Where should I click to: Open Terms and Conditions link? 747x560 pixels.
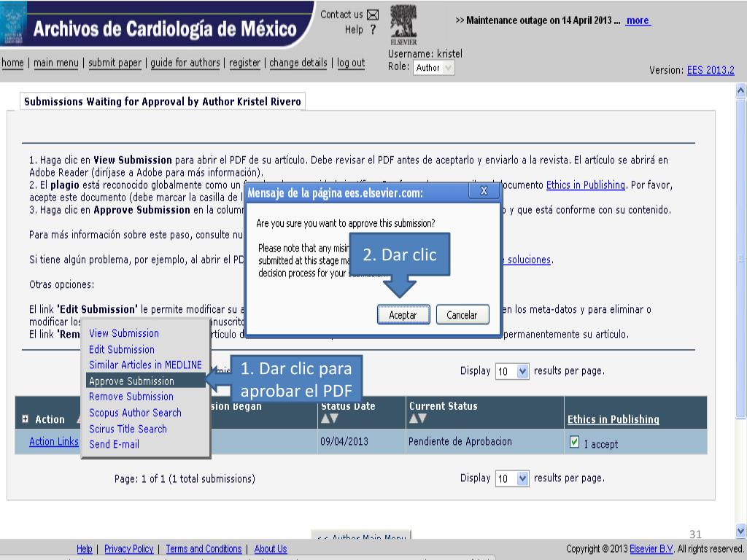[x=204, y=548]
